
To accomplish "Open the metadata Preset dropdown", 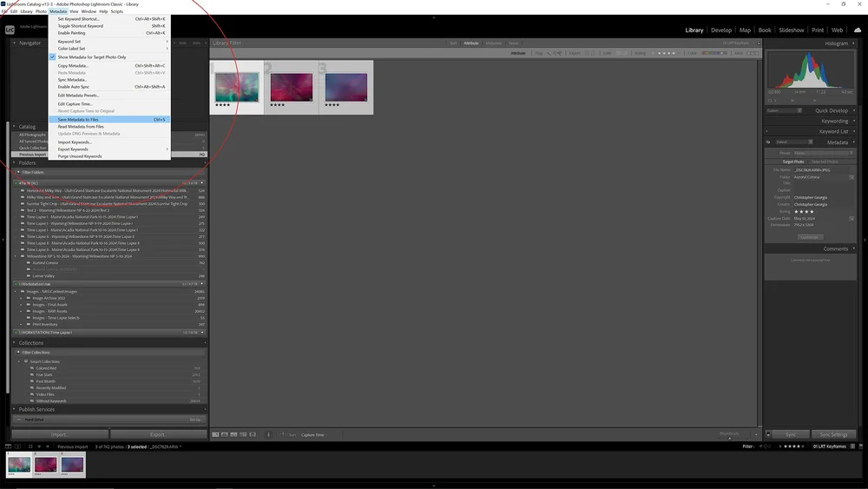I will (823, 154).
